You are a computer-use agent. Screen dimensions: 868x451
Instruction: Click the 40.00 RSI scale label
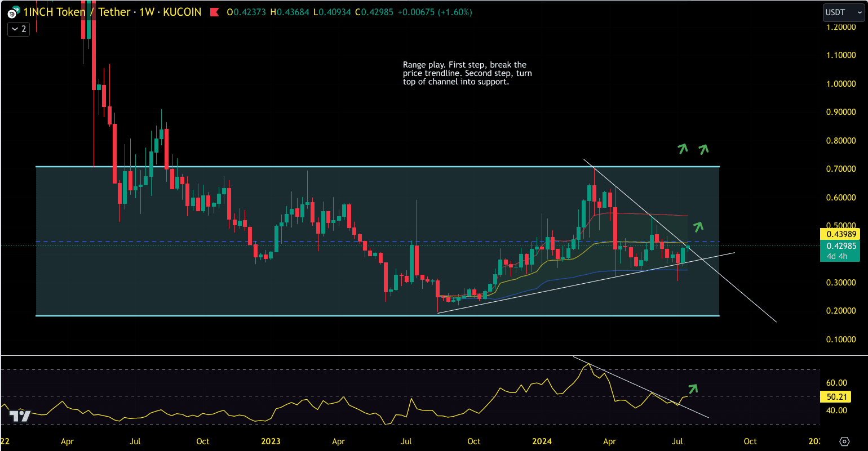point(837,410)
